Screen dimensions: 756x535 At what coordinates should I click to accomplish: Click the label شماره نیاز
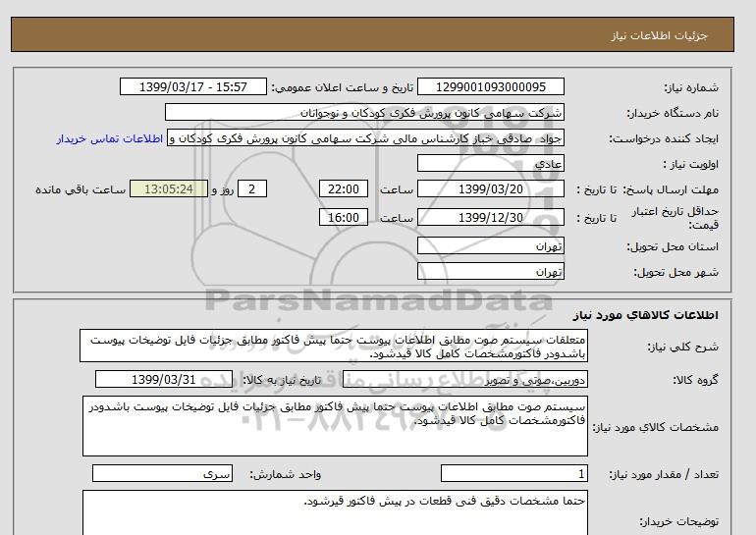click(691, 87)
